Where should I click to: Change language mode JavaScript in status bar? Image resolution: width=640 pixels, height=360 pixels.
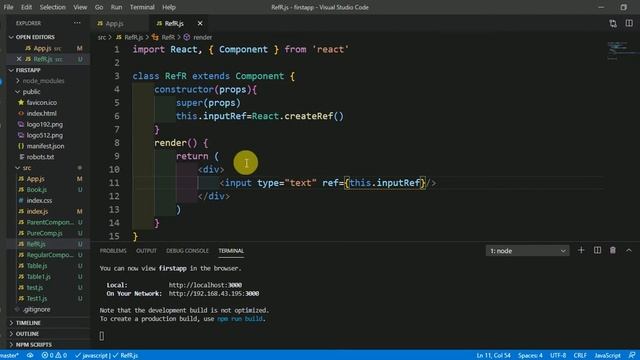[607, 356]
